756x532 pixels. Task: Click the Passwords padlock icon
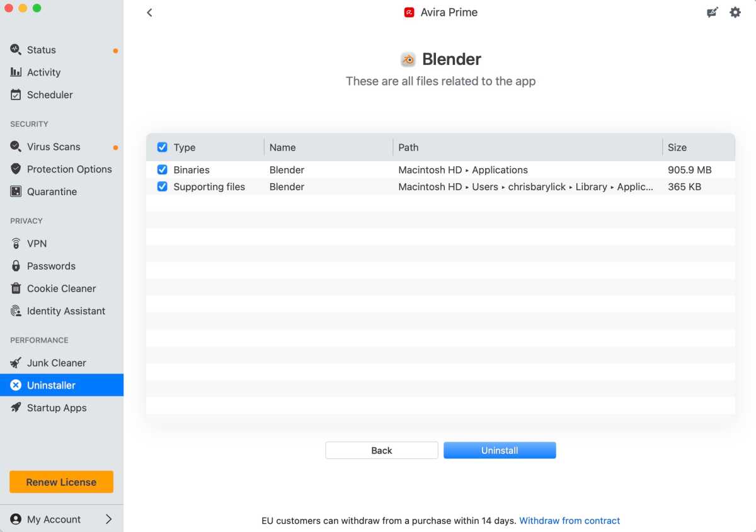pyautogui.click(x=16, y=266)
